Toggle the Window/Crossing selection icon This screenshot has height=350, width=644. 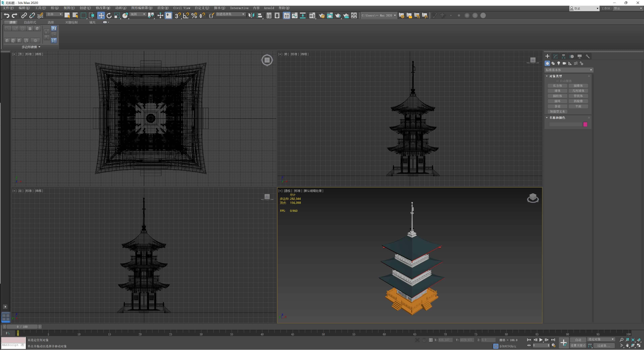pos(92,15)
